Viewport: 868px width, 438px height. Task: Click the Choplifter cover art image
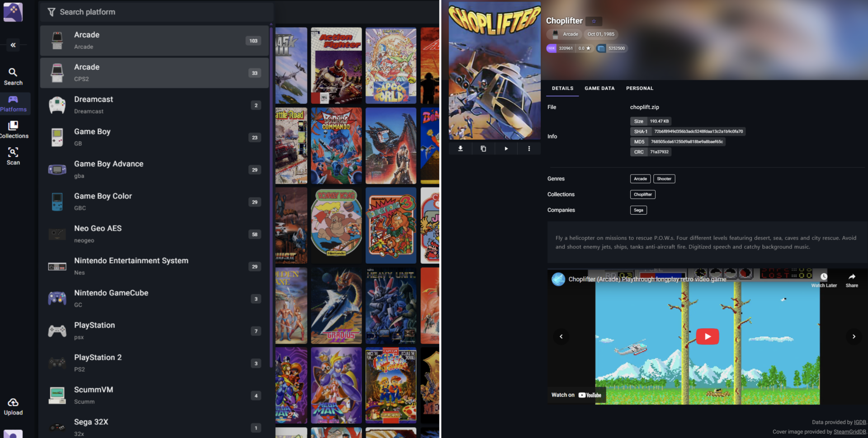(495, 71)
